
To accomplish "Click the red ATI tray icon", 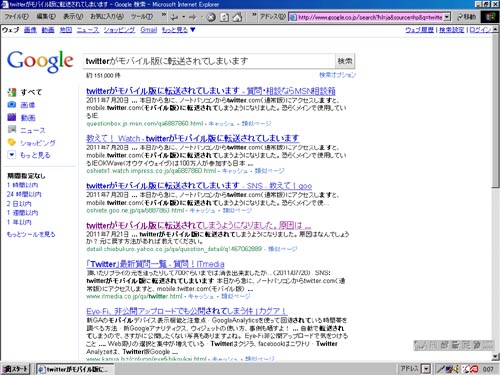I will point(474,369).
